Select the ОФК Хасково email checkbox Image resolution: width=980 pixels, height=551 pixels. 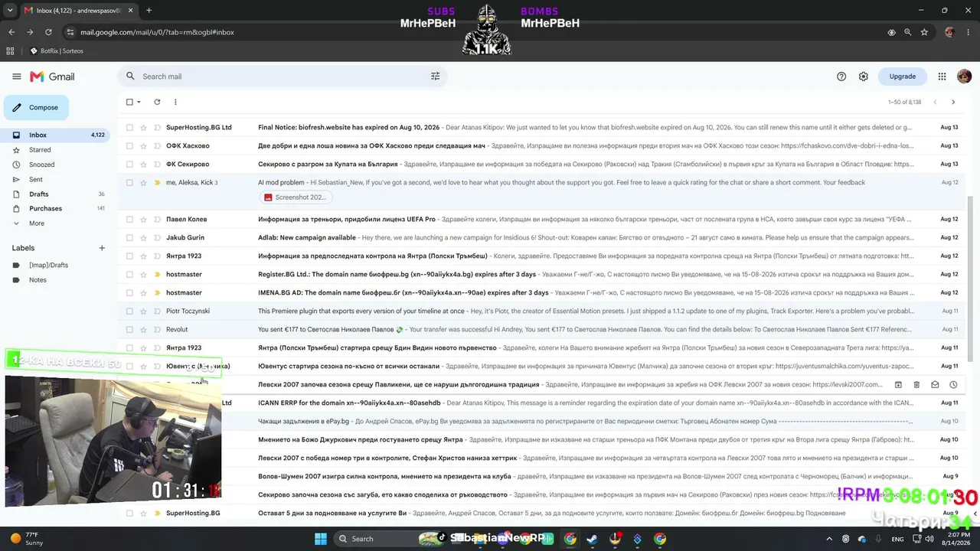(129, 146)
